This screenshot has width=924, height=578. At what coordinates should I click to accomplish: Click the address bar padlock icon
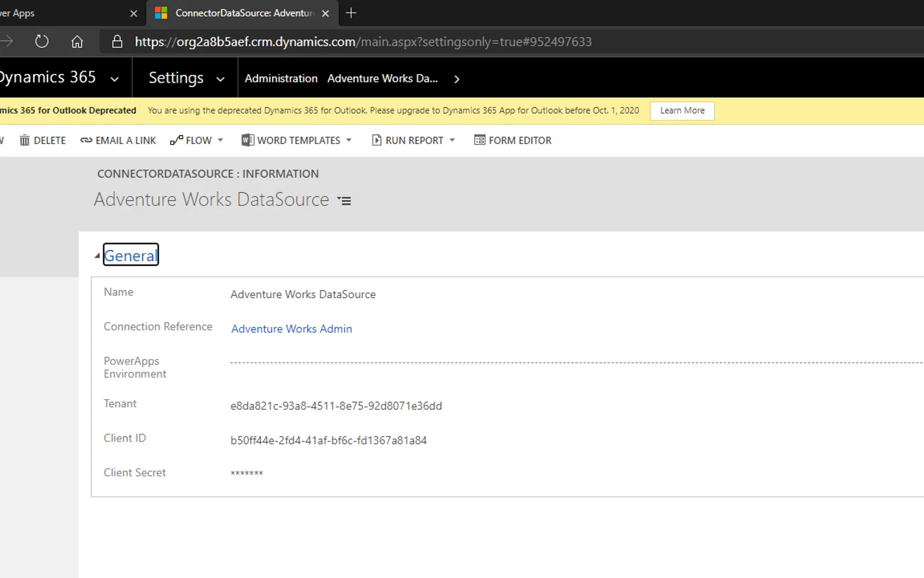(117, 42)
